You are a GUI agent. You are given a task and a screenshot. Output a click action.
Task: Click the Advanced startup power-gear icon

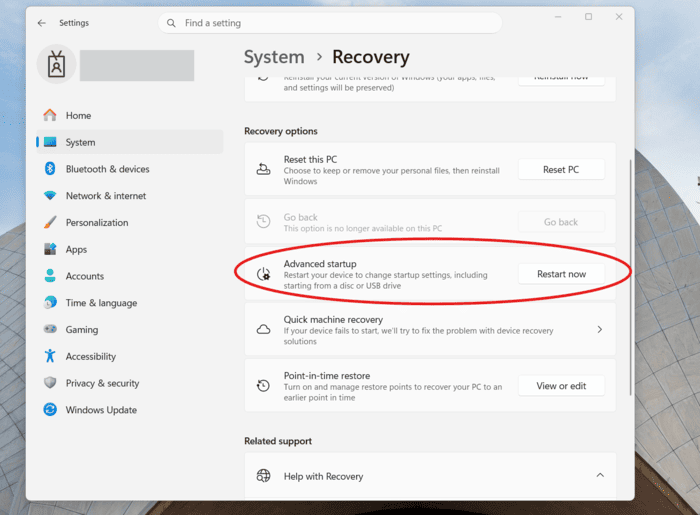click(263, 274)
